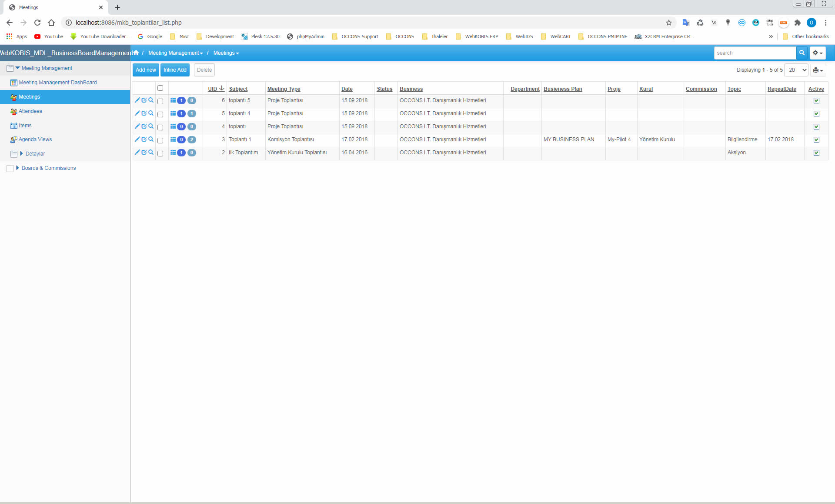Click pencil edit icon for toplantı 5

pyautogui.click(x=137, y=100)
